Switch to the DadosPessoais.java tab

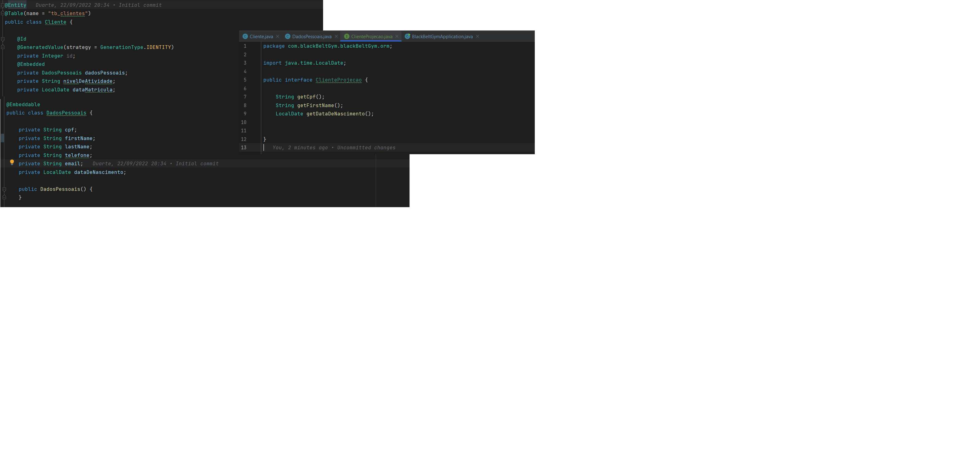(x=312, y=37)
